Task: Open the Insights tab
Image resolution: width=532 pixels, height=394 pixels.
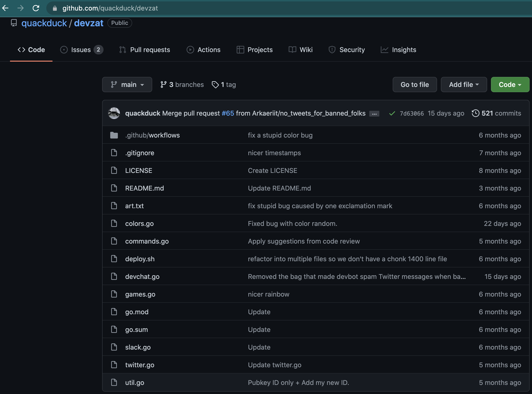Action: 398,50
